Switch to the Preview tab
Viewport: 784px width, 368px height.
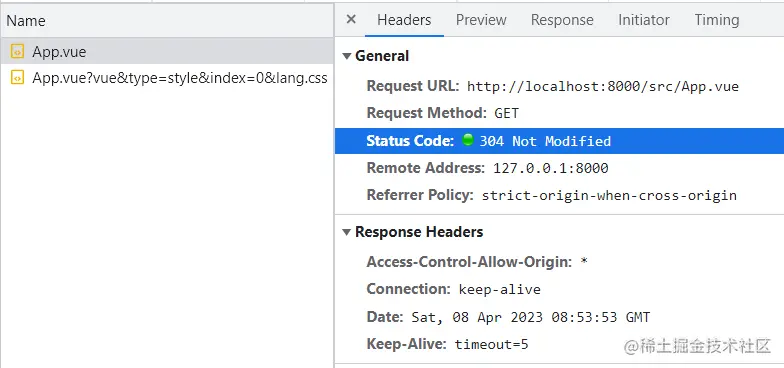[481, 20]
